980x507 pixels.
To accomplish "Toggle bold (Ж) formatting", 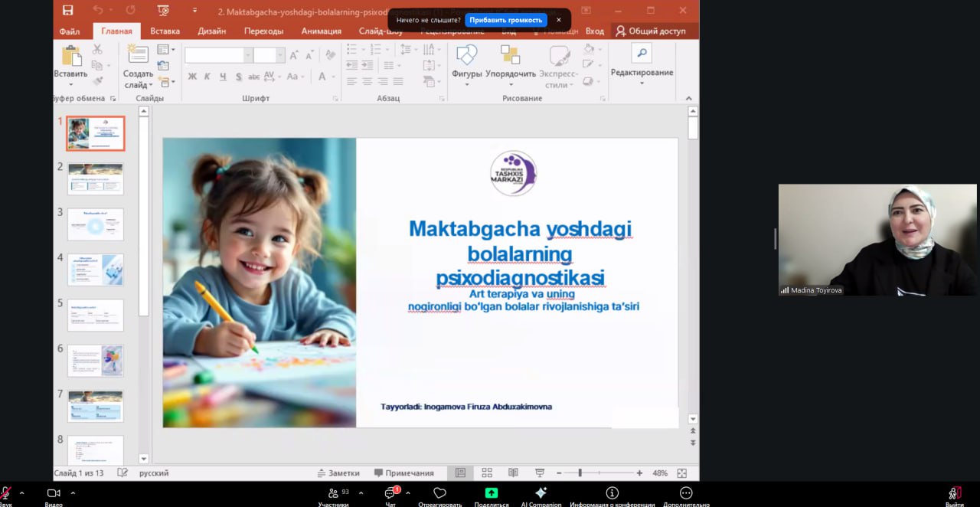I will click(x=192, y=77).
